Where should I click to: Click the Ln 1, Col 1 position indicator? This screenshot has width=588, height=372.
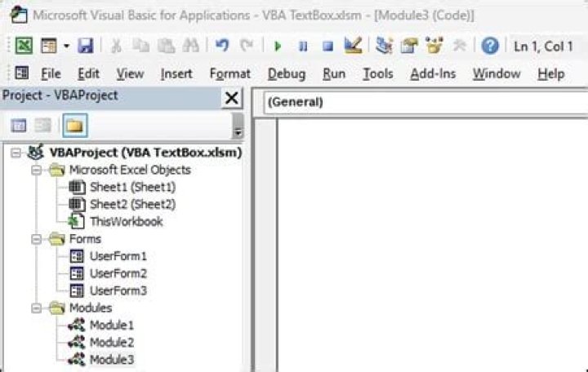(x=543, y=46)
